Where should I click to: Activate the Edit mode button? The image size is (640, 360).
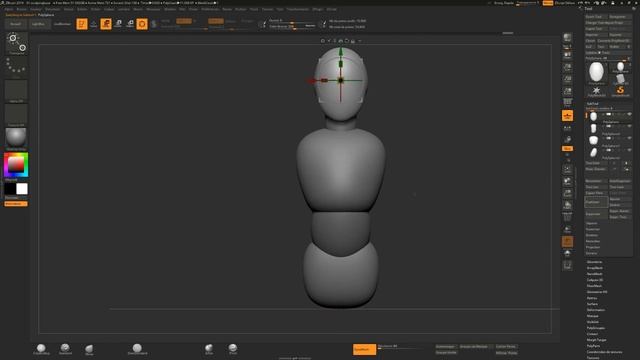pyautogui.click(x=82, y=24)
